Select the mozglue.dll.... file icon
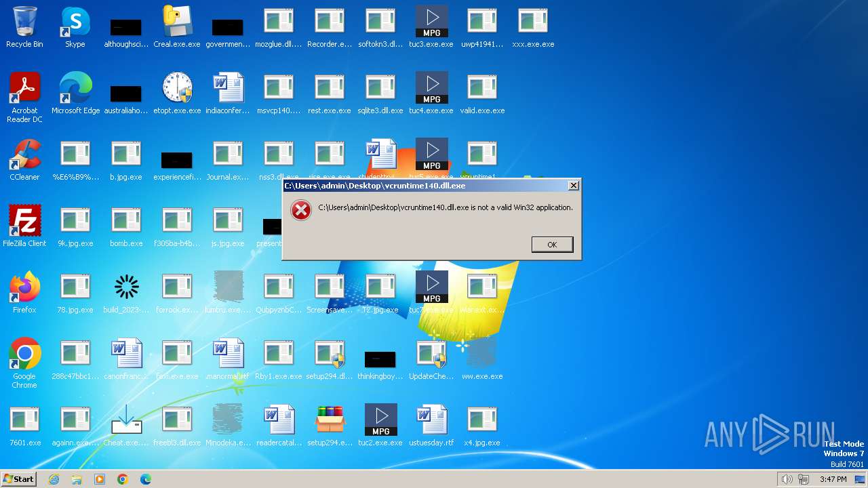Image resolution: width=868 pixels, height=488 pixels. (279, 27)
